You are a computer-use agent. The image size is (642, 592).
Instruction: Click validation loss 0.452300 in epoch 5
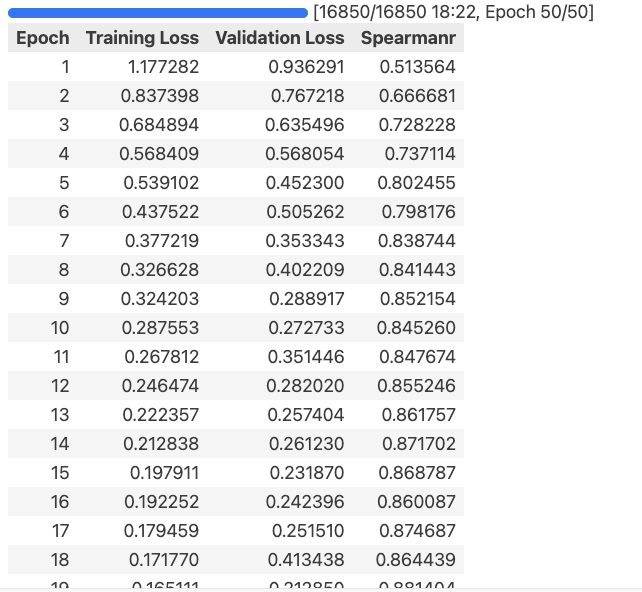(x=305, y=183)
